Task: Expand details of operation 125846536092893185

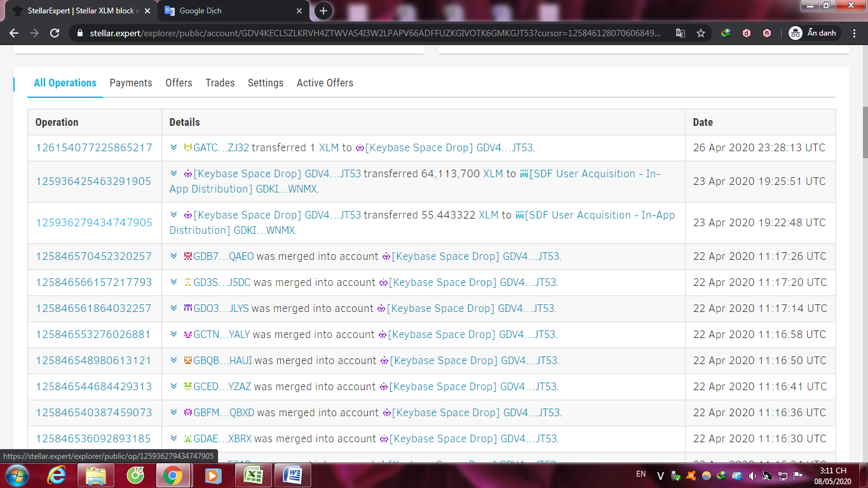Action: (x=173, y=438)
